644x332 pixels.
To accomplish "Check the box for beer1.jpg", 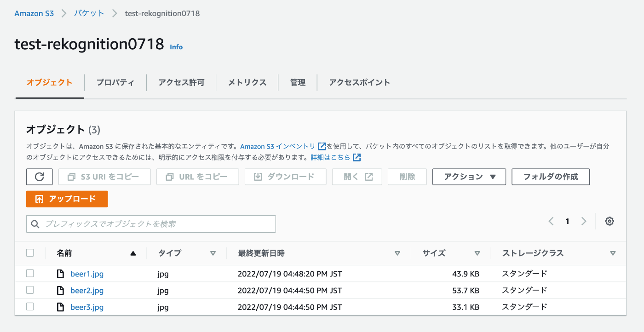I will click(30, 274).
